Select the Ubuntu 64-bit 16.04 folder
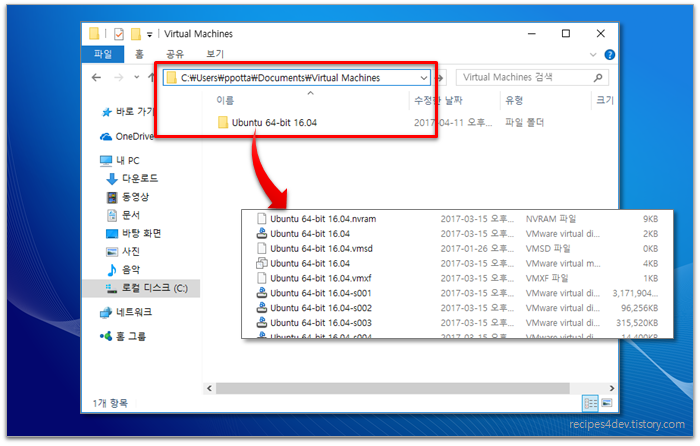This screenshot has height=446, width=700. click(x=267, y=122)
